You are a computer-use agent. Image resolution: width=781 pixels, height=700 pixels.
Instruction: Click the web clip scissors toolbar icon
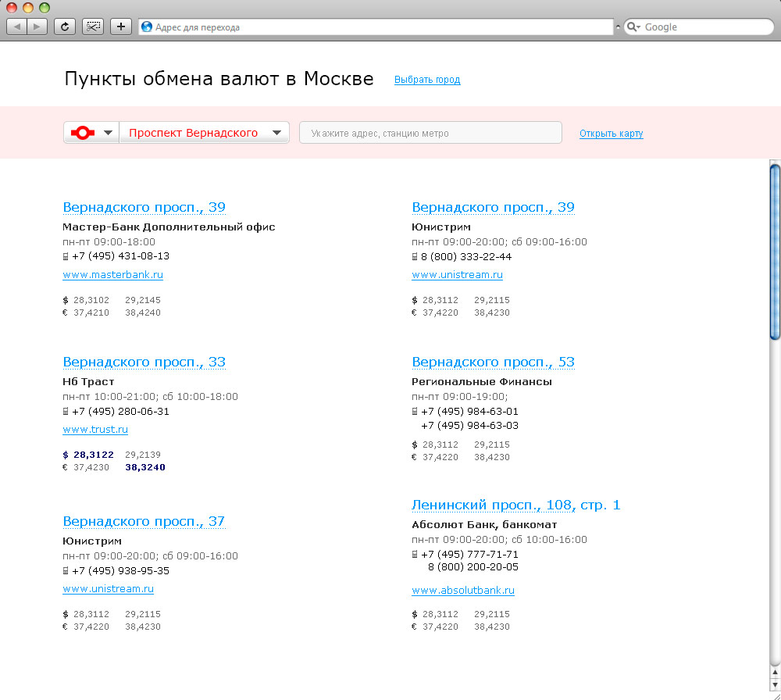click(93, 27)
